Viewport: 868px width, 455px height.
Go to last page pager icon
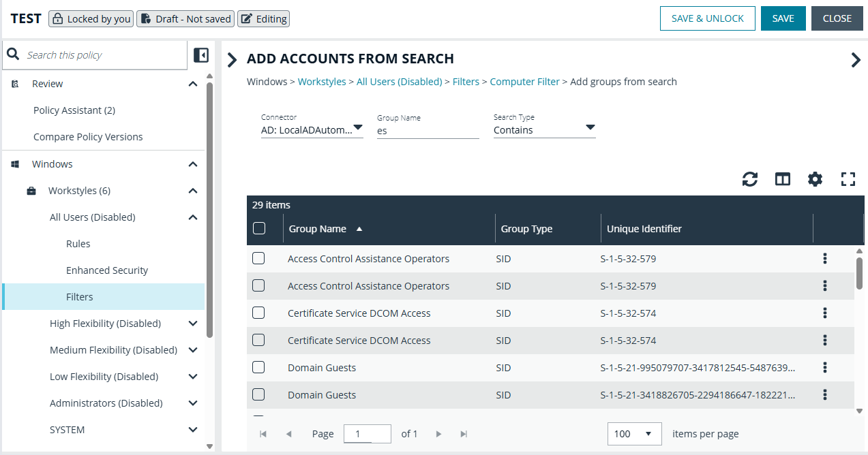coord(464,434)
